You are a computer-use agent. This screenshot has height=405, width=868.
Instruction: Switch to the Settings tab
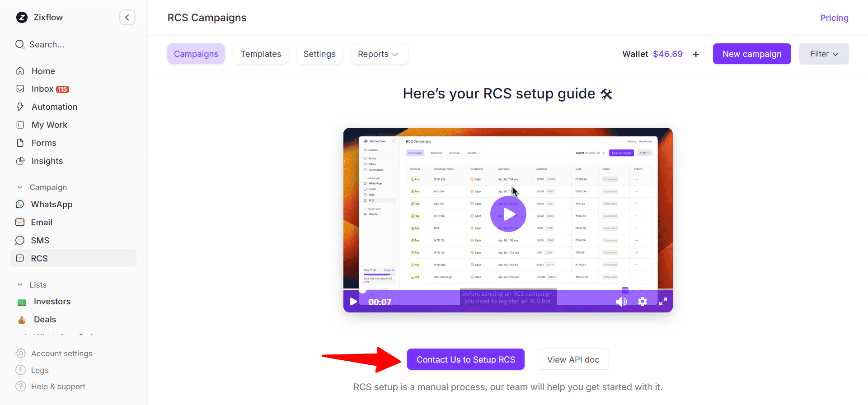click(319, 54)
